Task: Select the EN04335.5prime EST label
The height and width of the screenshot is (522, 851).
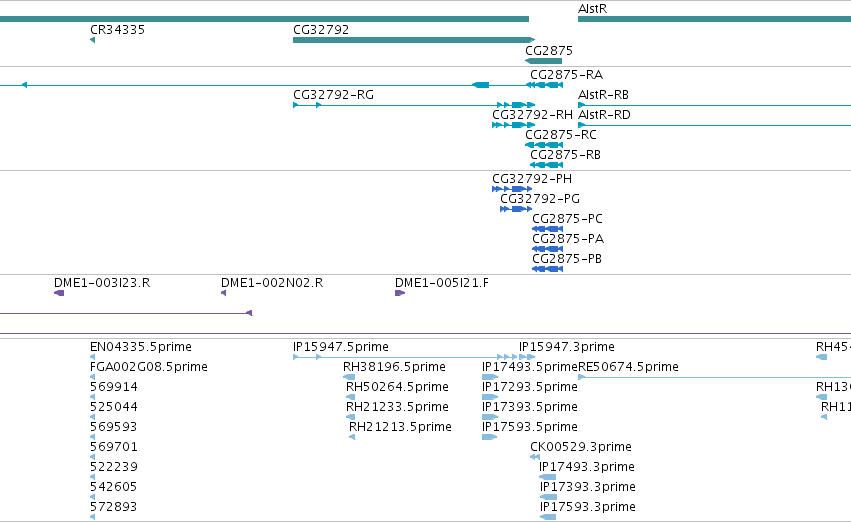Action: click(x=141, y=347)
